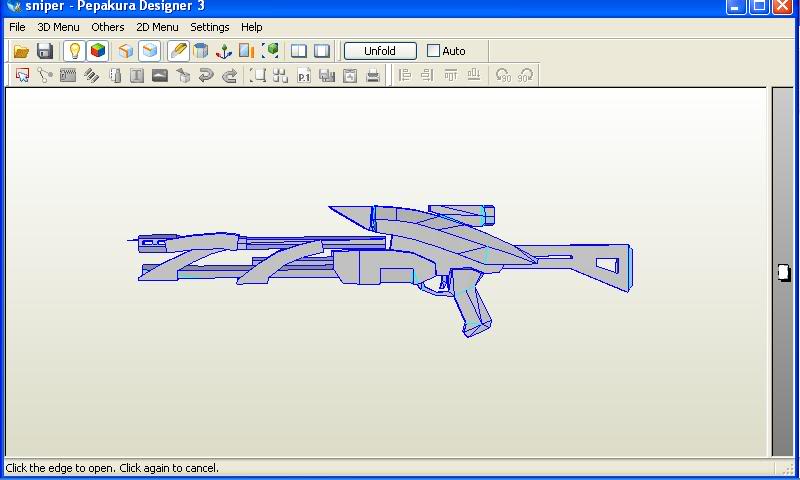Minimize the Pepakura Designer window

tap(735, 7)
